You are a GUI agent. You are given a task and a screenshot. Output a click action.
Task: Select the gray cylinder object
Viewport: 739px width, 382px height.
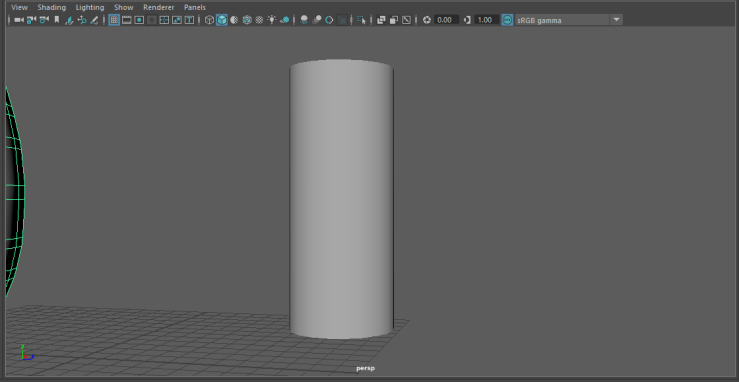click(x=341, y=199)
